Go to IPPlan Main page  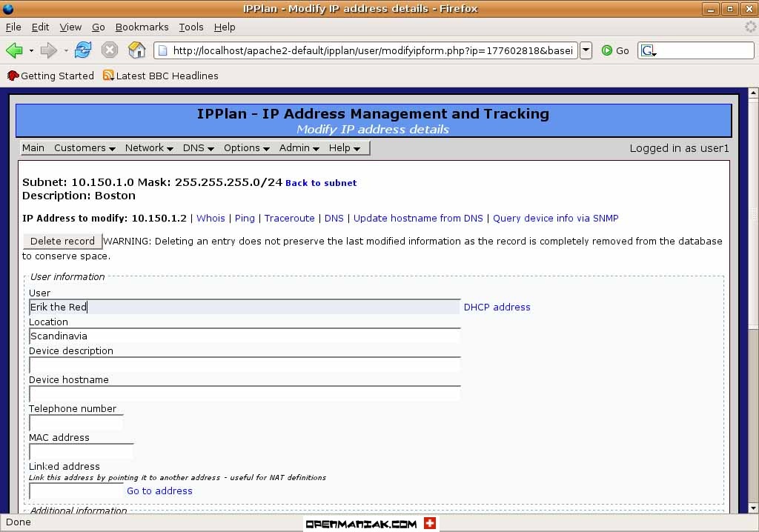click(x=33, y=148)
